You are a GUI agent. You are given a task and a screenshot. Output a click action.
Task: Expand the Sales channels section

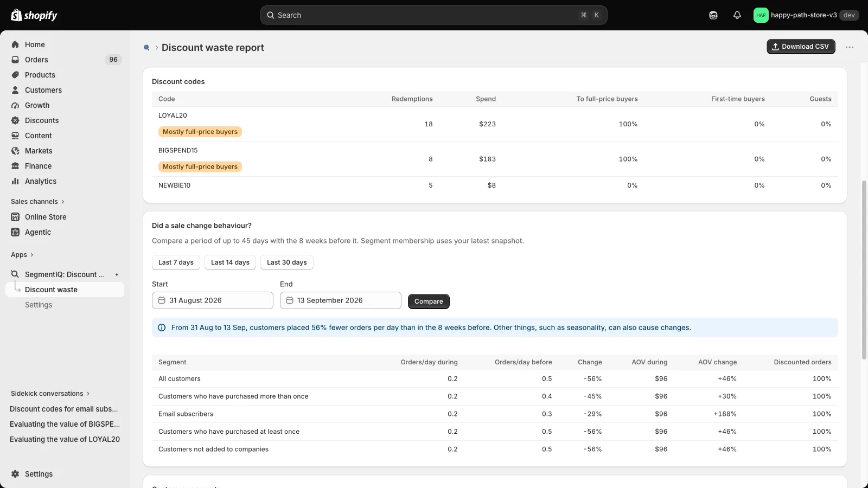coord(37,202)
